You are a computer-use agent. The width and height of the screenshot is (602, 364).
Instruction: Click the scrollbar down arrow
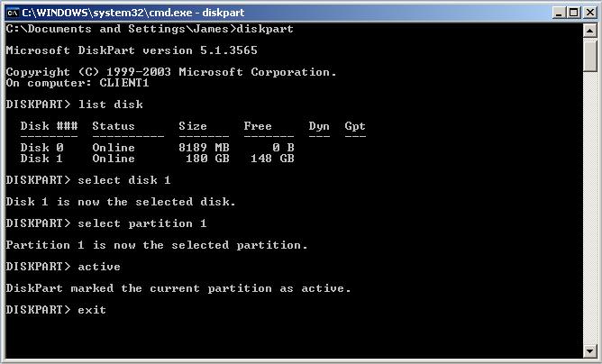tap(590, 352)
